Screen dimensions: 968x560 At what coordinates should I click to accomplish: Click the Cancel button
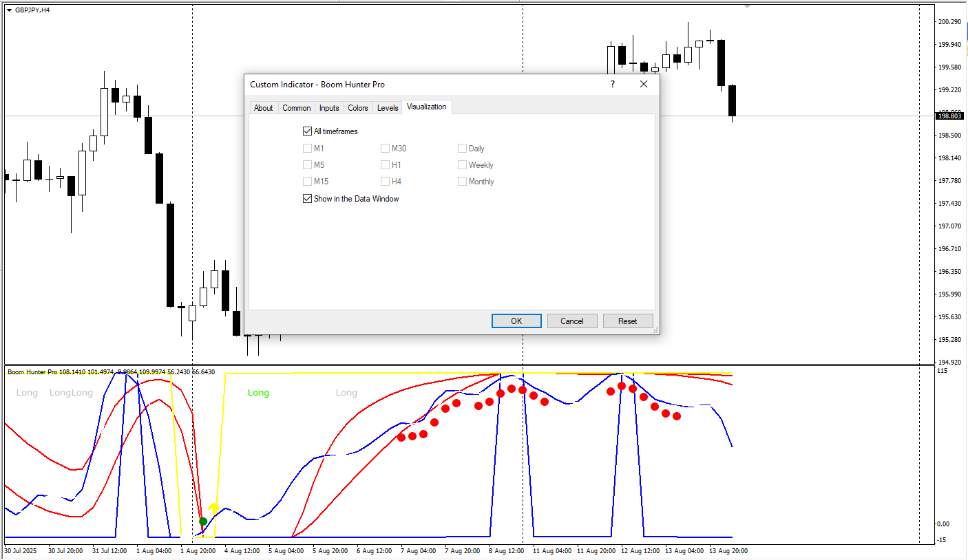click(x=572, y=321)
